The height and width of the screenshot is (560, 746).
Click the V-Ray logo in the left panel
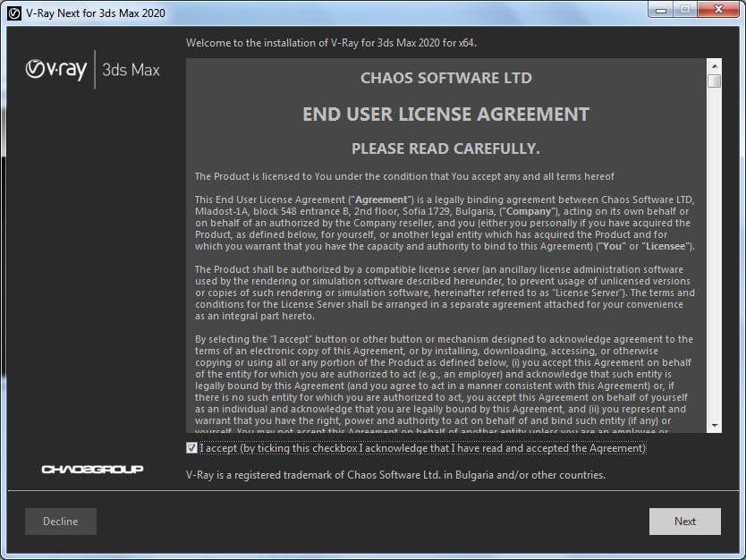(56, 70)
